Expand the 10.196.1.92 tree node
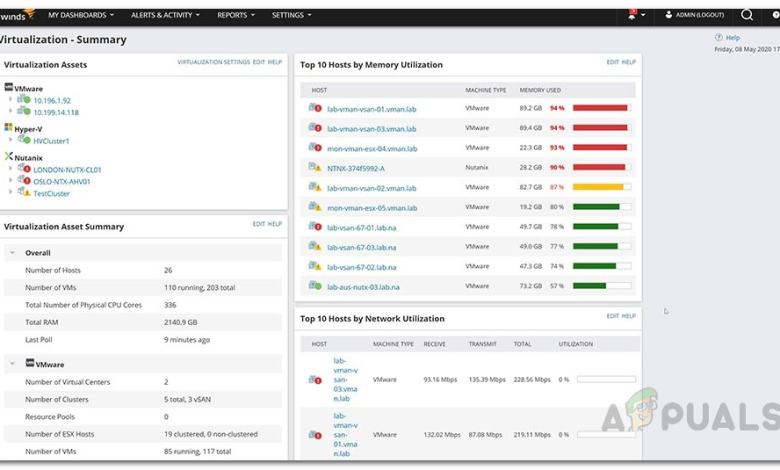 pos(11,100)
